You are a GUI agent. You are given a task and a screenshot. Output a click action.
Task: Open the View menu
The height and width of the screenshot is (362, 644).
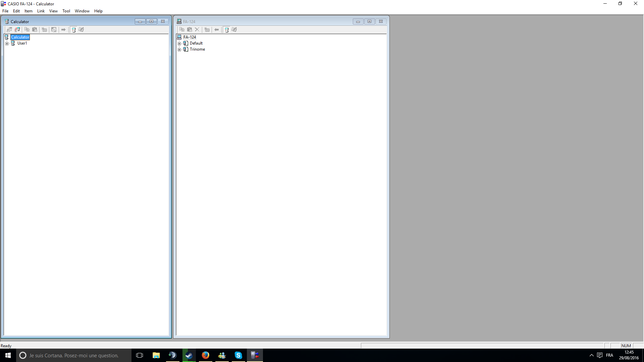click(x=53, y=11)
